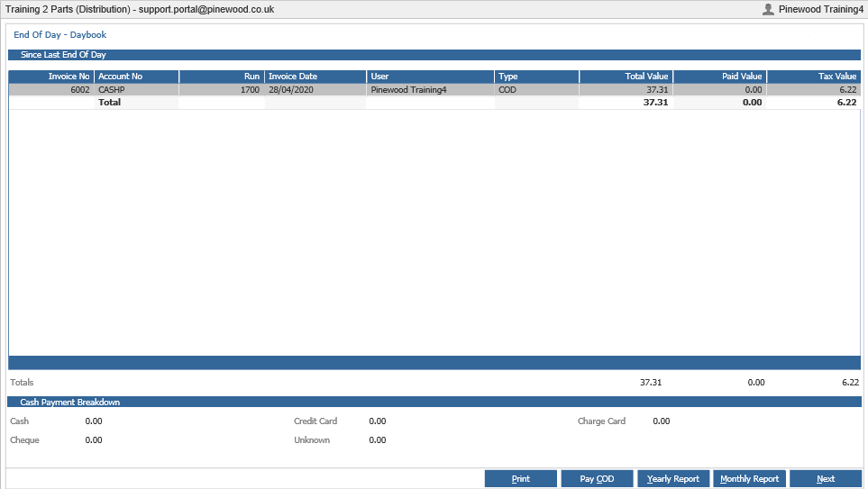Click the Cash amount value 0.00
This screenshot has width=868, height=489.
(94, 421)
